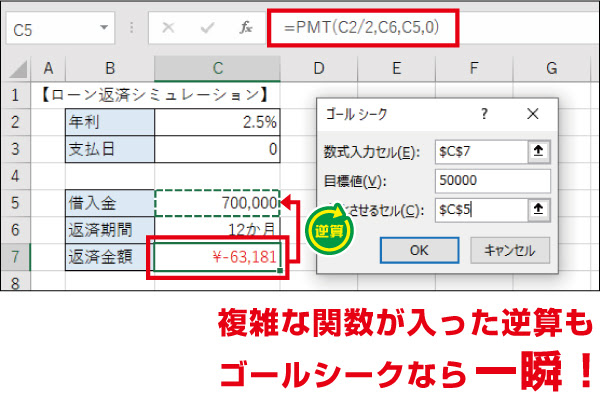
Task: Click the cell with value 0
Action: point(217,149)
